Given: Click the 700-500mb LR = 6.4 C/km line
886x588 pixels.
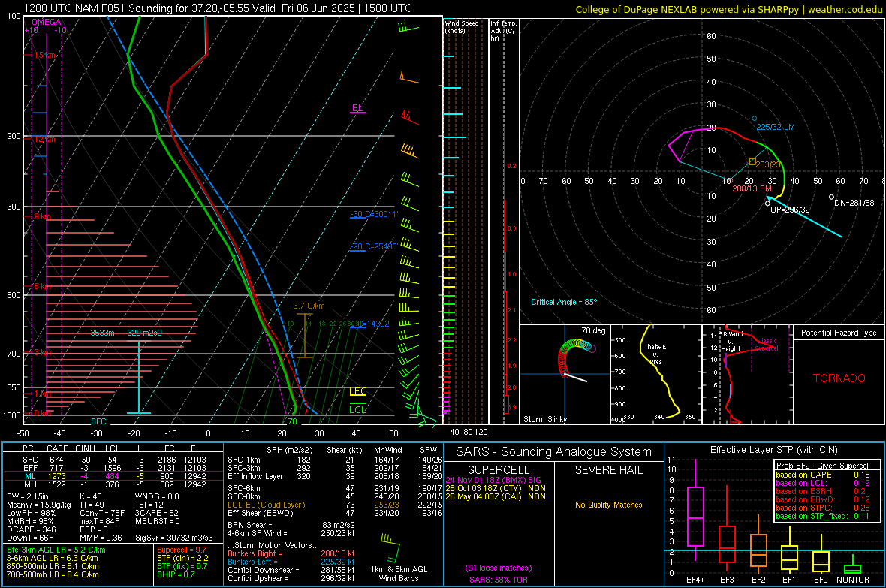Looking at the screenshot, I should (53, 574).
